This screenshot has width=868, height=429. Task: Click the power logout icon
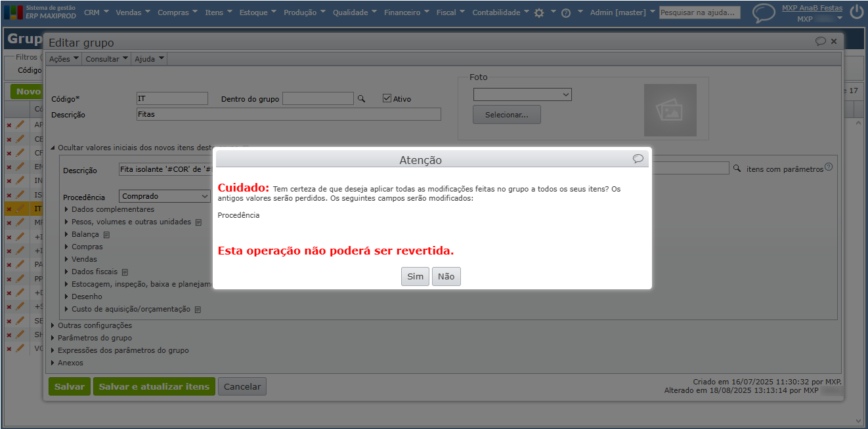click(856, 12)
